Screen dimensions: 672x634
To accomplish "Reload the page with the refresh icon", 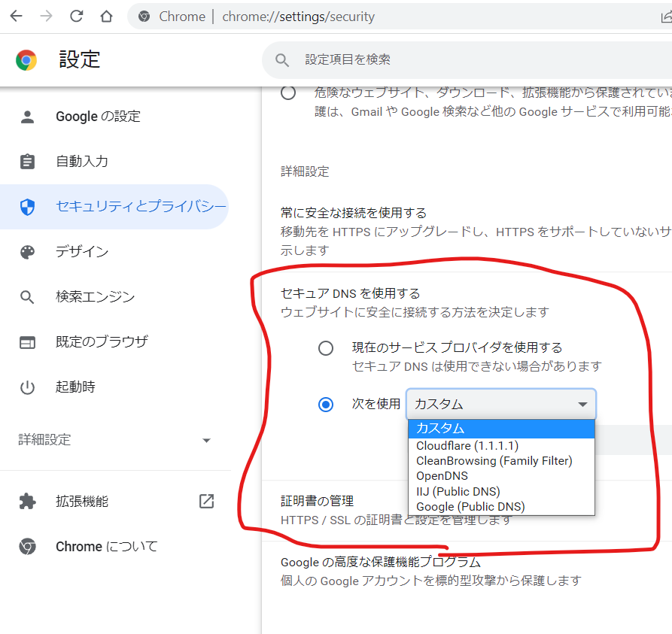I will click(x=76, y=17).
